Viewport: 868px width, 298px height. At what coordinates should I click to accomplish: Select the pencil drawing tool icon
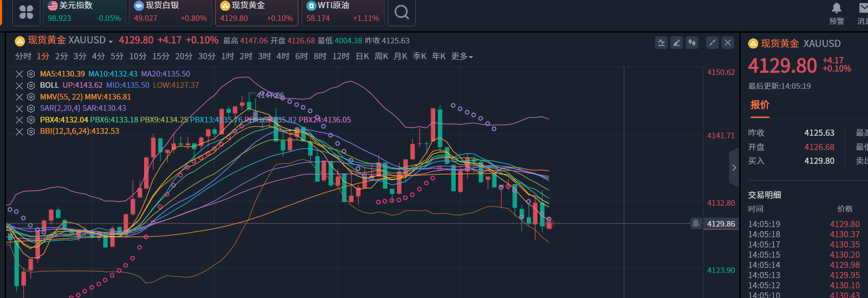[676, 43]
